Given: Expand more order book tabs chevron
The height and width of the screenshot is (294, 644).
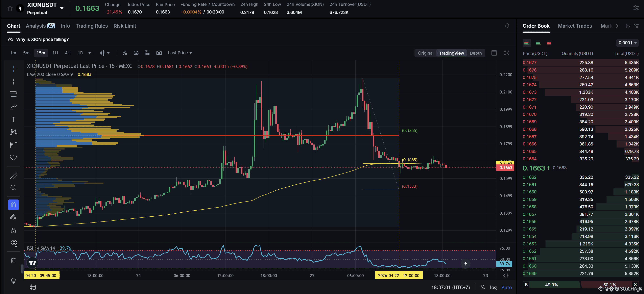Looking at the screenshot, I should [617, 26].
